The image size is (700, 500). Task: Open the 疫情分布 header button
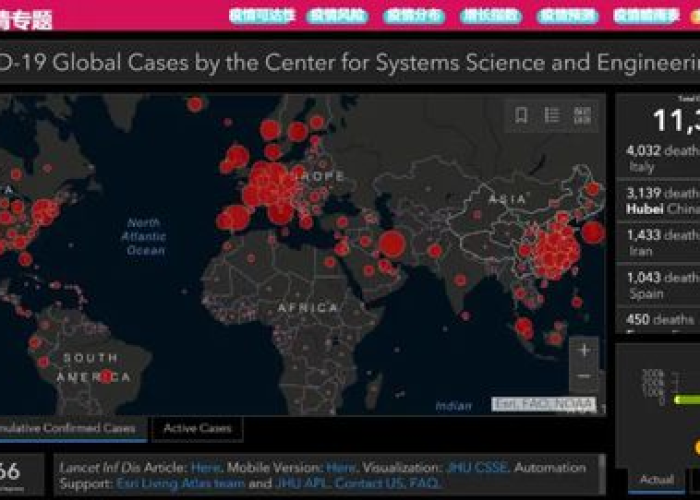click(x=414, y=16)
